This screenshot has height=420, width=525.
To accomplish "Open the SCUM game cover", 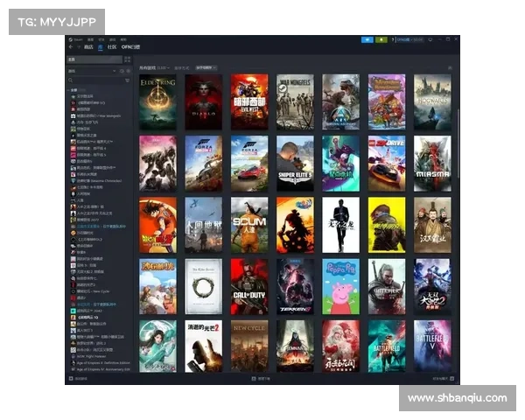I will coord(249,225).
